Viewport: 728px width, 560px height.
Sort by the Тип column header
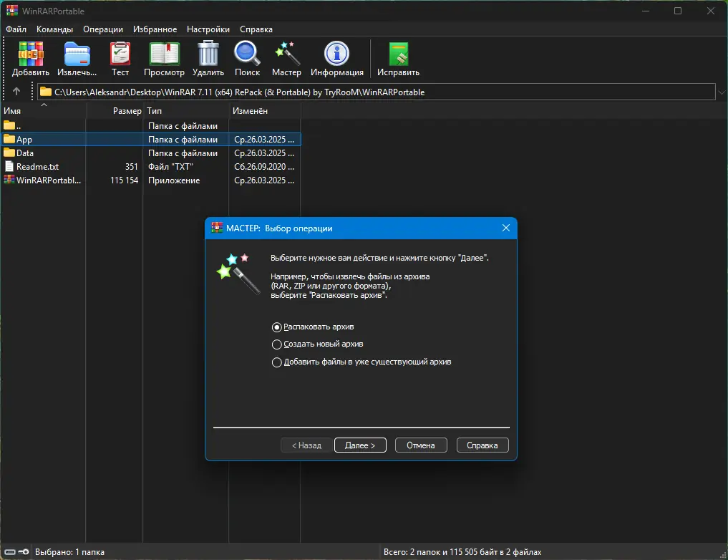(186, 111)
